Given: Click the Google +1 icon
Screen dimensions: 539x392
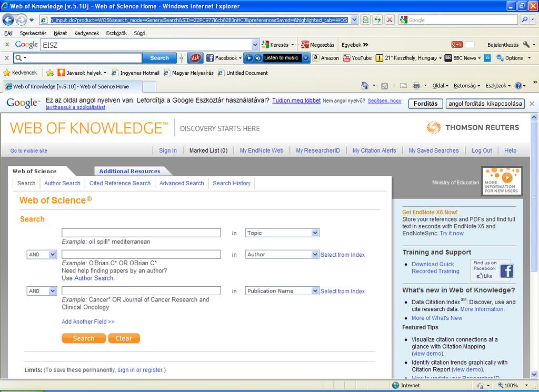Looking at the screenshot, I should click(x=457, y=45).
